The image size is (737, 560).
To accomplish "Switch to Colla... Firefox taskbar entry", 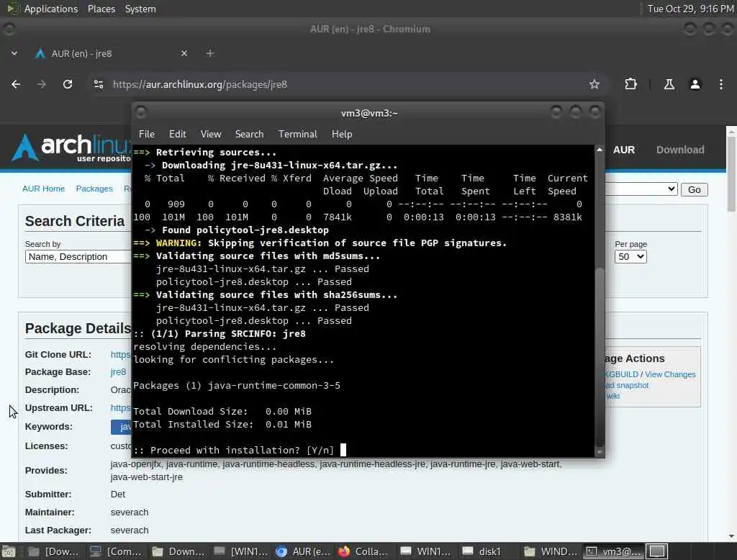I will pos(364,551).
